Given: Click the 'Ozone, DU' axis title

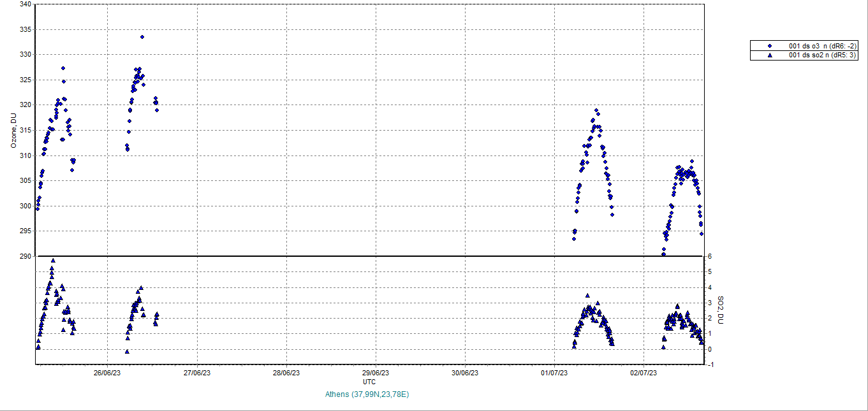Looking at the screenshot, I should point(13,131).
